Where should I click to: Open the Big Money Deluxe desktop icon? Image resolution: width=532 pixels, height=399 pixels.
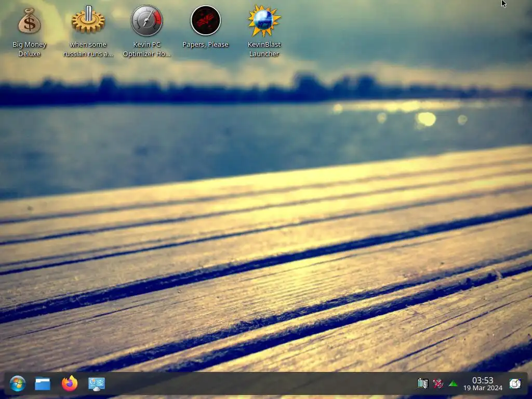click(29, 21)
